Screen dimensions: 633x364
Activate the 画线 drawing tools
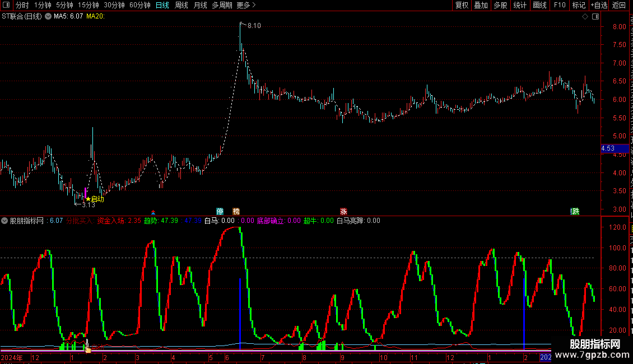540,5
